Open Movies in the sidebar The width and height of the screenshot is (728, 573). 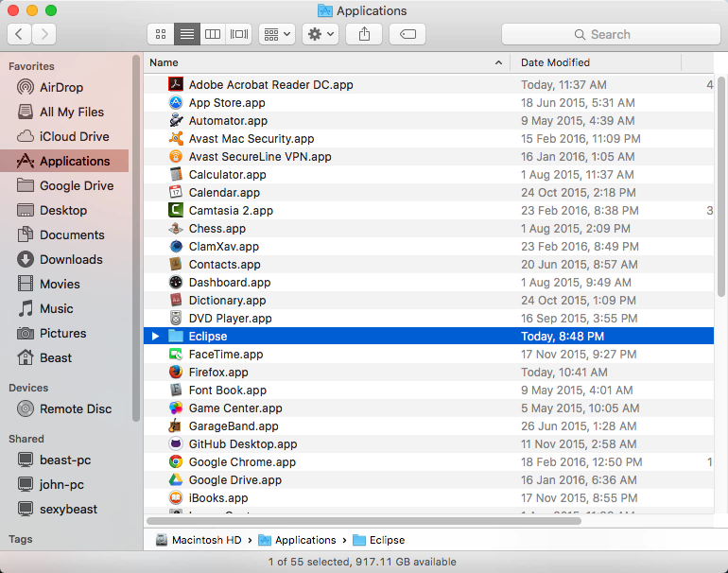pyautogui.click(x=64, y=284)
